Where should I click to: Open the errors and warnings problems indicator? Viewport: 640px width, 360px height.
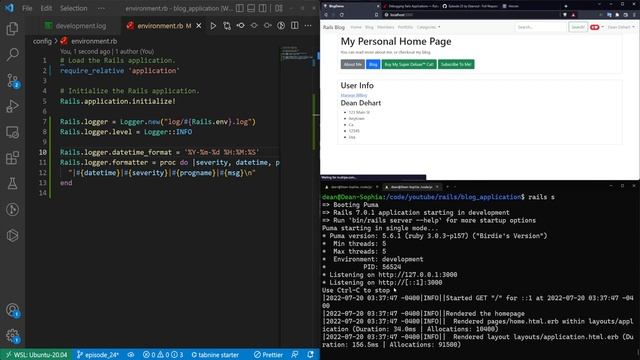tap(163, 355)
